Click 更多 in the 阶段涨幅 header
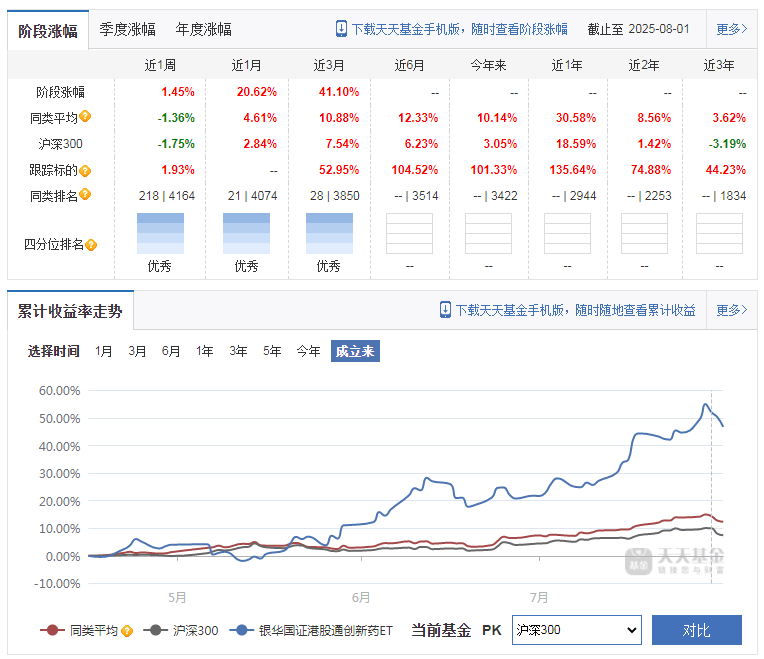 [x=731, y=29]
